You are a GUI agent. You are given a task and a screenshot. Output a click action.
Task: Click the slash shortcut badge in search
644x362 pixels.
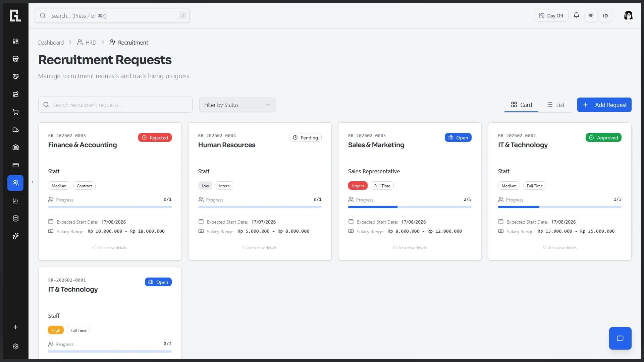[183, 15]
